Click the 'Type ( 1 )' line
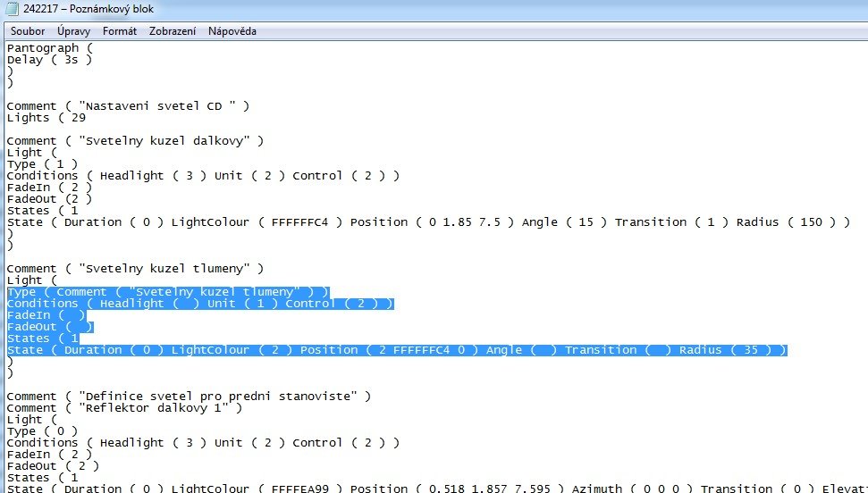The width and height of the screenshot is (868, 493). click(x=42, y=164)
